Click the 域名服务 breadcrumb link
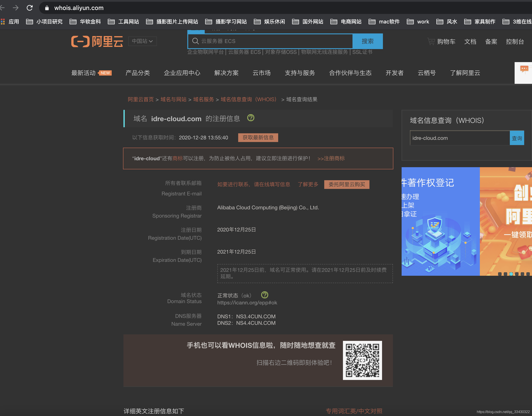Screen dimensions: 532x416 click(203, 99)
